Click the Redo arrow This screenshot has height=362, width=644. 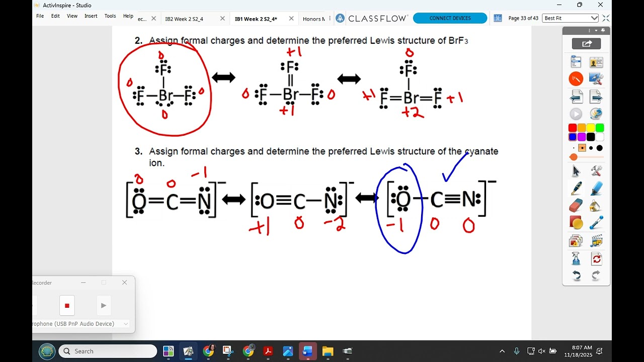(596, 276)
